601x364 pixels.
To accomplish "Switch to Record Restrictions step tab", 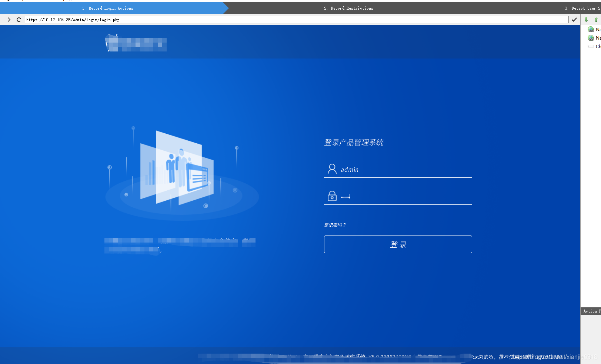I will point(348,8).
